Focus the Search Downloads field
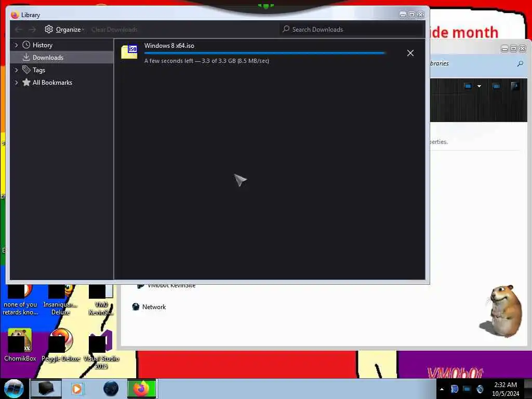Viewport: 532px width, 399px height. tap(352, 30)
